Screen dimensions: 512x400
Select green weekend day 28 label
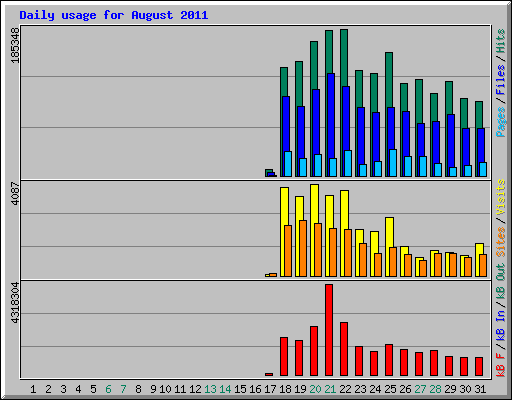click(435, 389)
